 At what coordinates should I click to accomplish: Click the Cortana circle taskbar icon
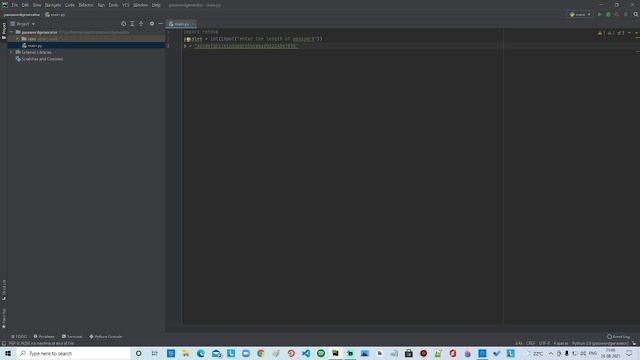click(138, 353)
